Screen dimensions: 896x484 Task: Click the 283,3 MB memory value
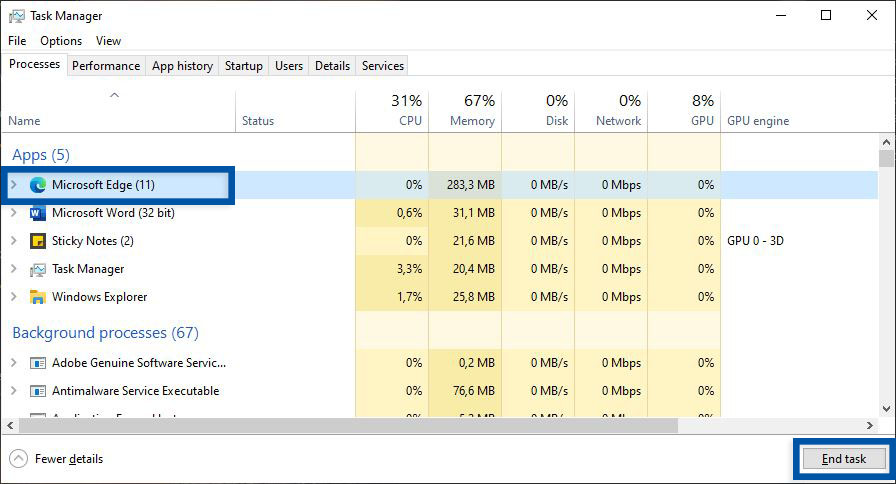tap(471, 185)
